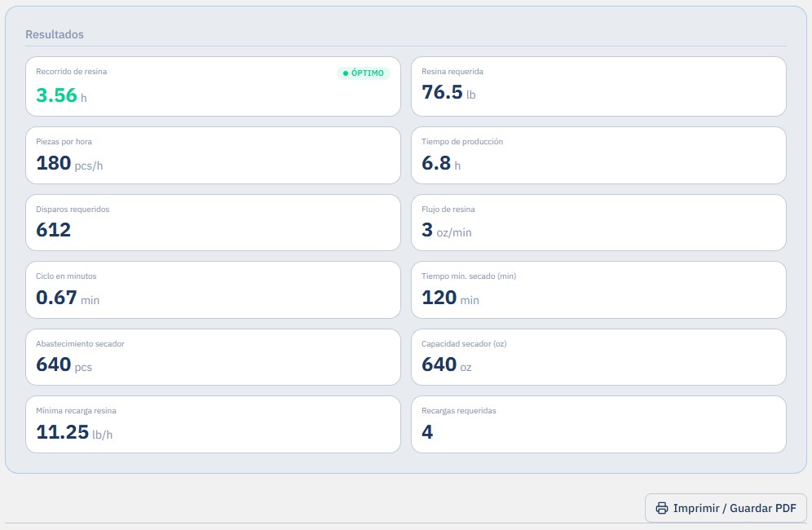Select the Resina requerida card
The width and height of the screenshot is (812, 530).
(598, 86)
